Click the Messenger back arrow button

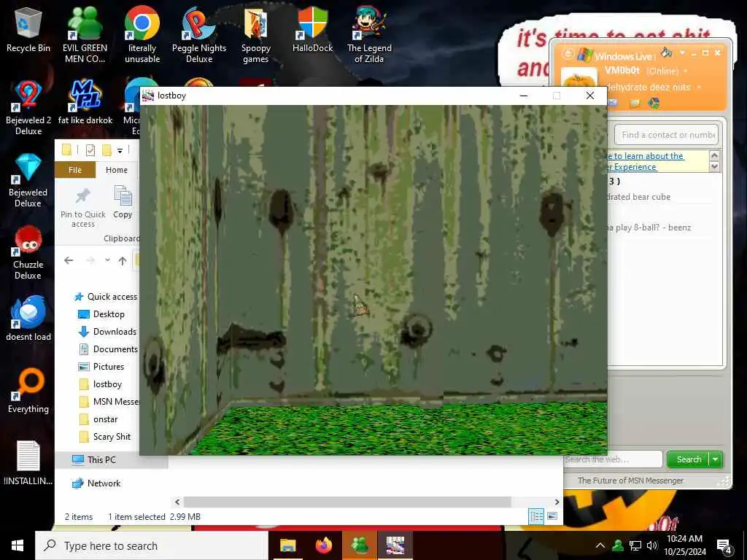coord(568,53)
